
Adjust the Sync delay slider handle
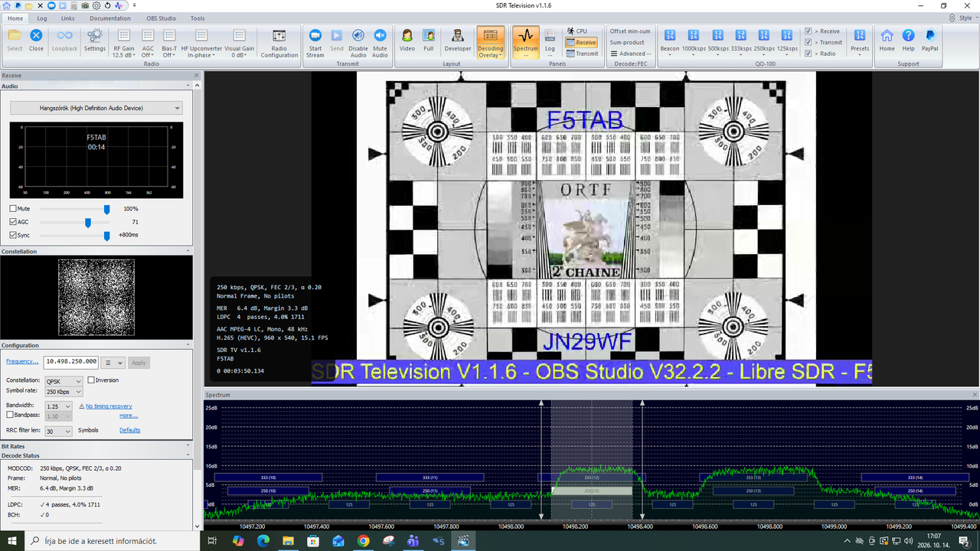pyautogui.click(x=106, y=235)
